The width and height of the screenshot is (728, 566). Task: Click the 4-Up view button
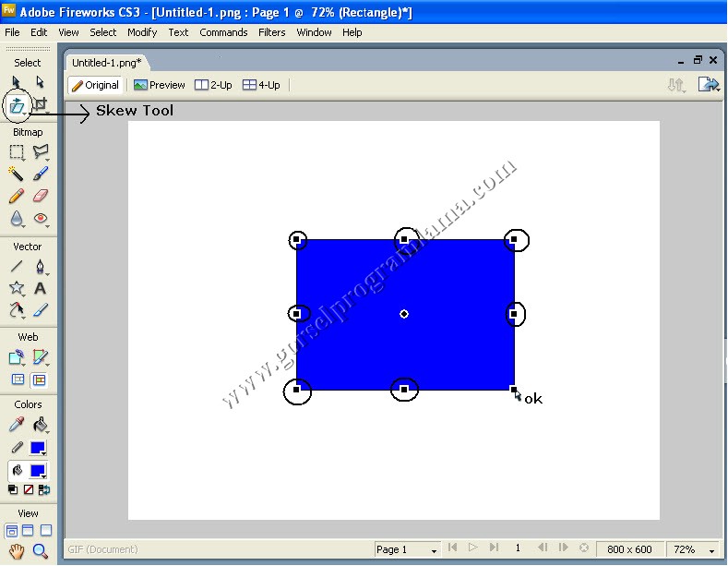261,85
